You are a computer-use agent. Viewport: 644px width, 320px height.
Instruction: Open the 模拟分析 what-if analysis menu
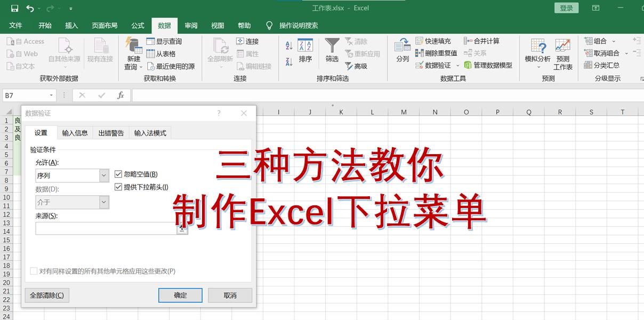(x=537, y=54)
